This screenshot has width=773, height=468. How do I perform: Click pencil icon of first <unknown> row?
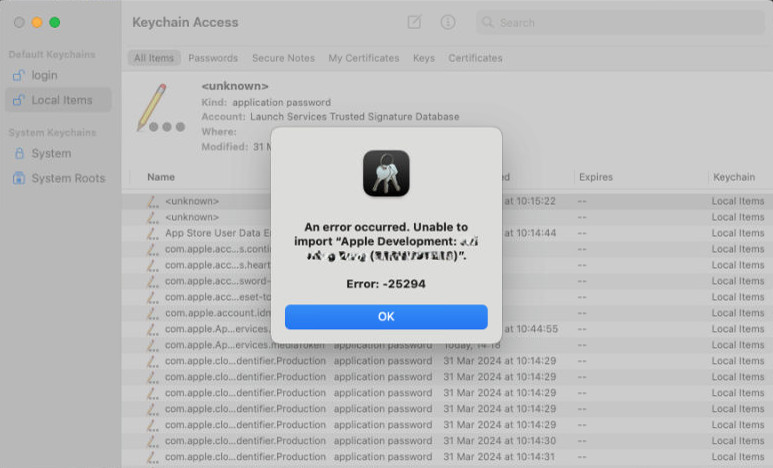153,201
